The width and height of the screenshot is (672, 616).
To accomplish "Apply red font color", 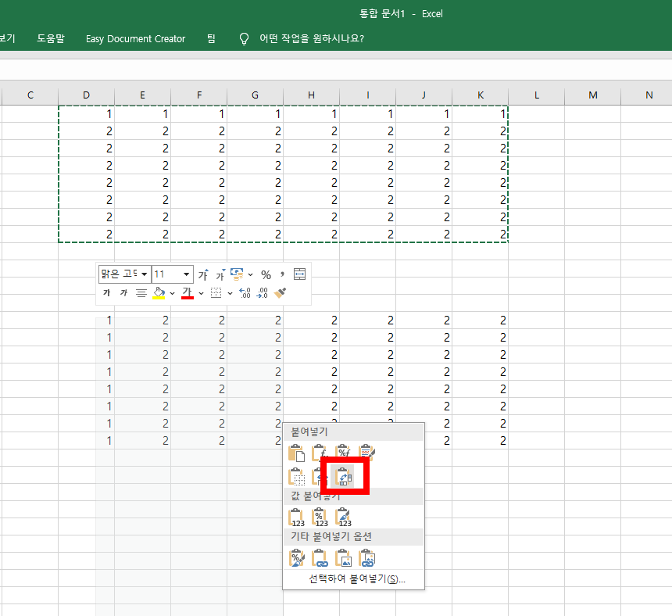I will coord(188,293).
